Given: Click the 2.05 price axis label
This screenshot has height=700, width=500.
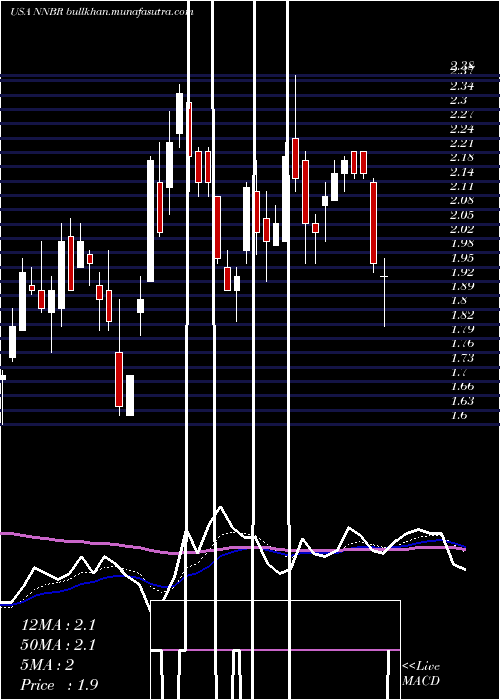Looking at the screenshot, I should [462, 215].
